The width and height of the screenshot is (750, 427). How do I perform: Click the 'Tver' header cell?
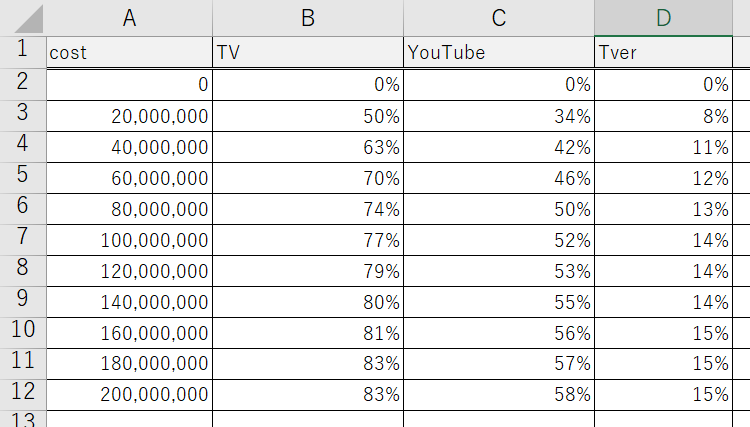(663, 53)
